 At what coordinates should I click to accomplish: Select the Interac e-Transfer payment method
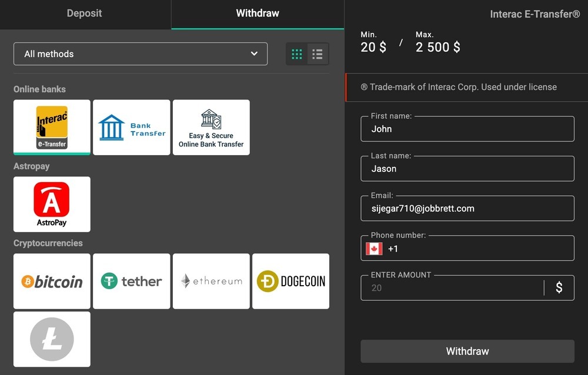[x=52, y=127]
